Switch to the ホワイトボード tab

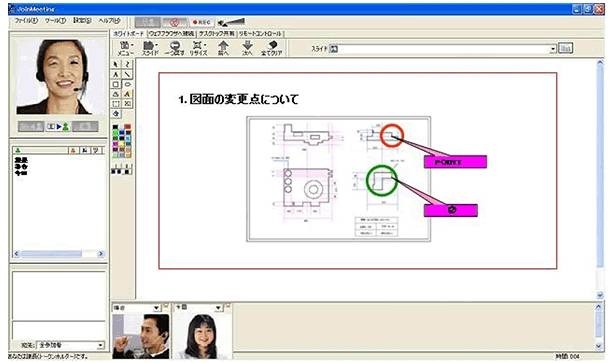(x=129, y=34)
